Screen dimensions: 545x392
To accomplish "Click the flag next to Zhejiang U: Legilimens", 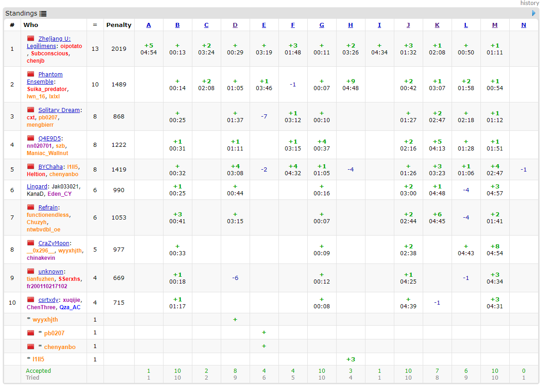I will pos(31,38).
